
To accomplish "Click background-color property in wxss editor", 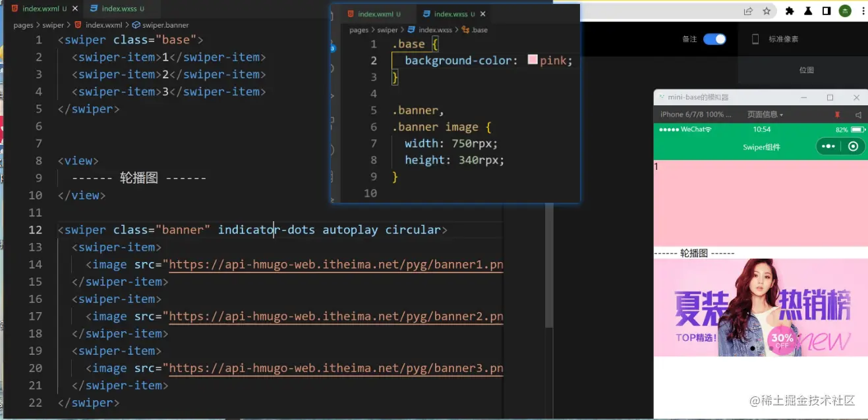I will 458,61.
